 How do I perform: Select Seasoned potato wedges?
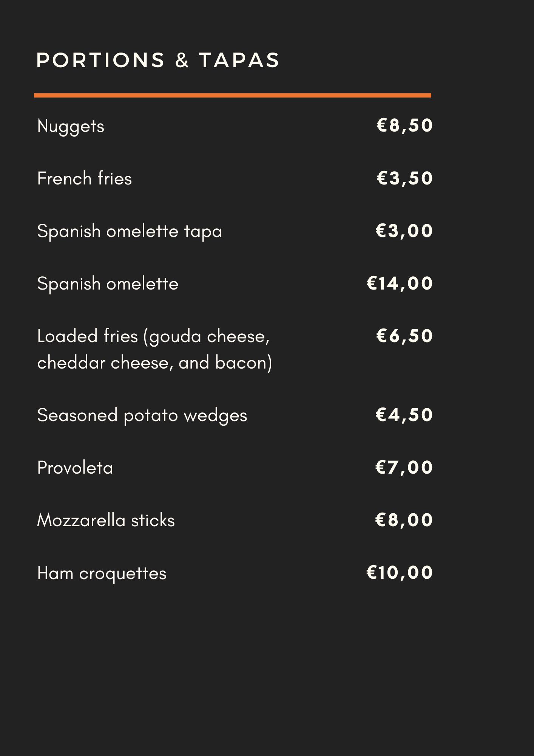[142, 416]
